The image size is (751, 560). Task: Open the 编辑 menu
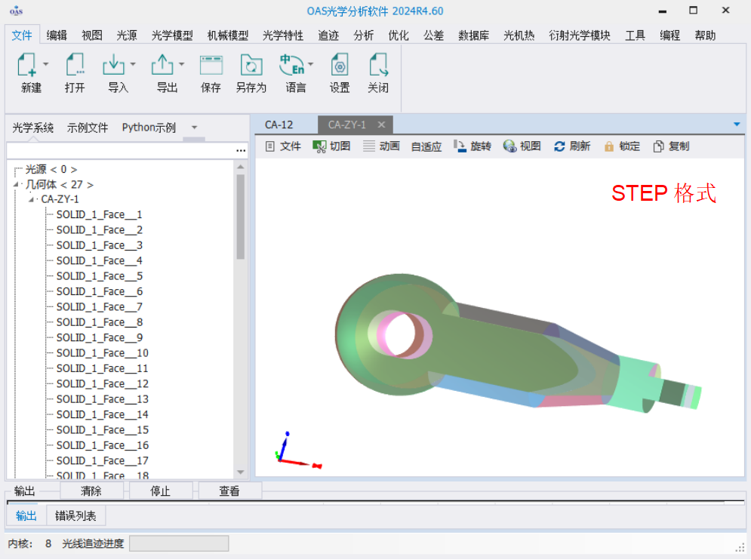(57, 35)
